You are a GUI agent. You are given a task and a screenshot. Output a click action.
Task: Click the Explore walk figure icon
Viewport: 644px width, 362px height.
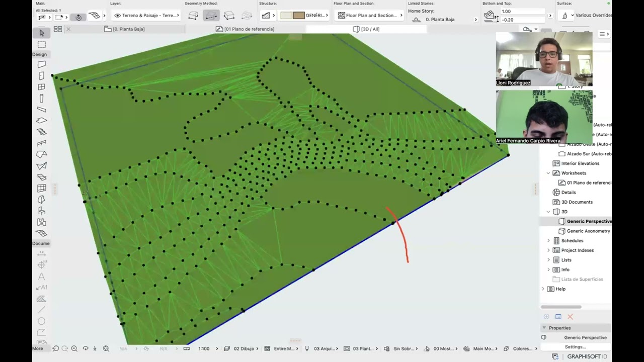tap(95, 348)
